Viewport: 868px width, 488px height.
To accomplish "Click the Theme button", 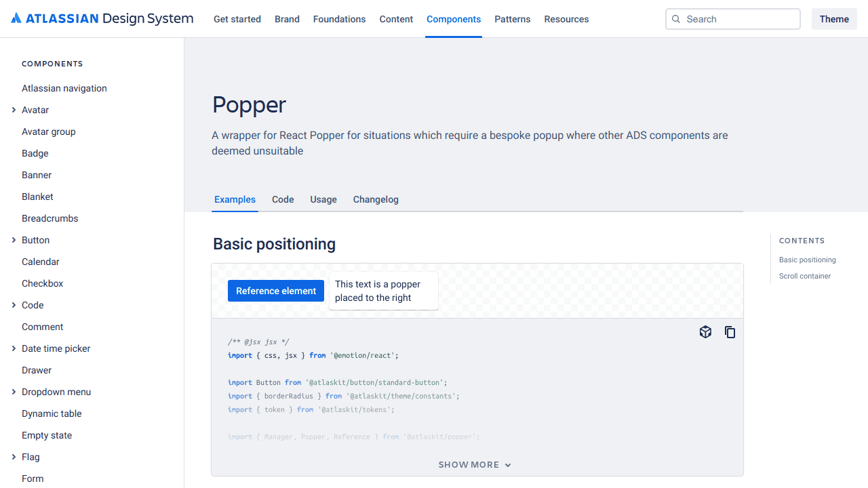I will click(x=834, y=19).
